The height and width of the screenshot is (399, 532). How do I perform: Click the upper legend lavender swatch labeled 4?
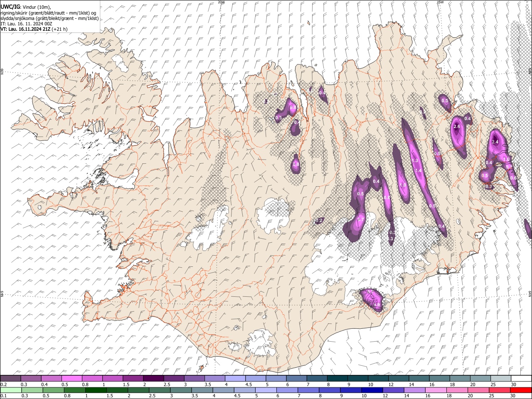pos(235,379)
